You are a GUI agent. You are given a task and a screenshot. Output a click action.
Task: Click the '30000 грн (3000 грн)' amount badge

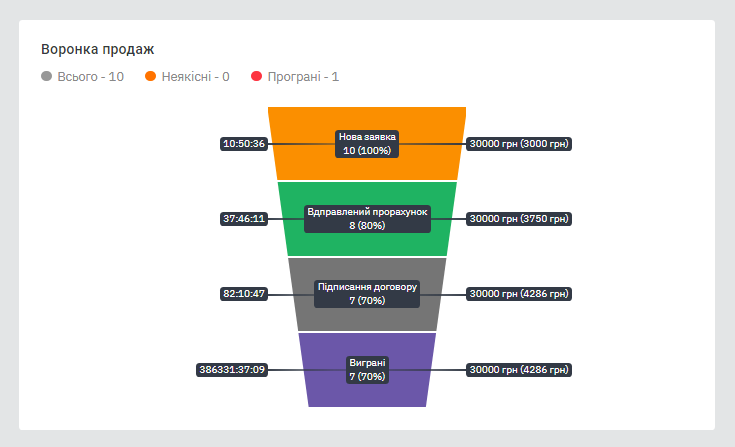click(x=519, y=144)
